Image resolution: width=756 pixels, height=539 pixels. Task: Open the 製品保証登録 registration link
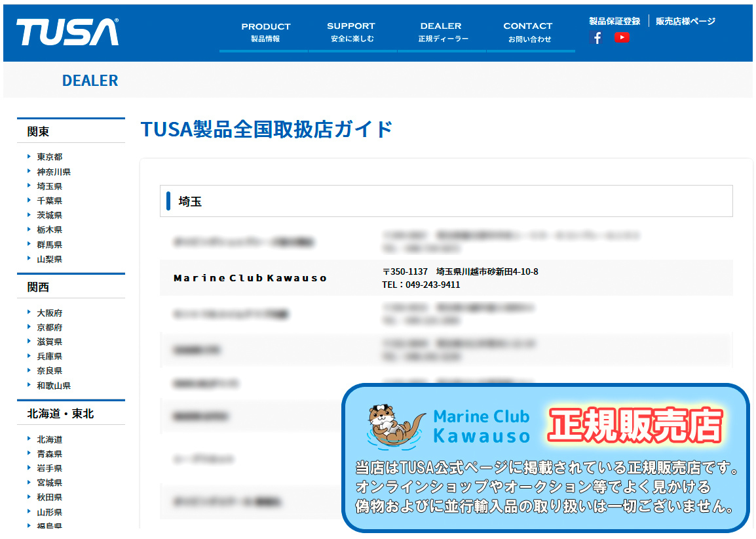614,21
